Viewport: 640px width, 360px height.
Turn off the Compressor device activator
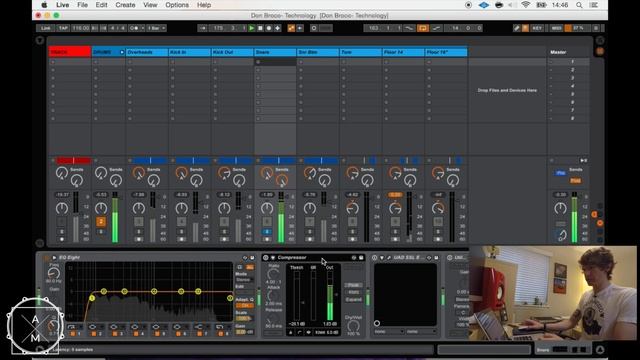[x=266, y=258]
